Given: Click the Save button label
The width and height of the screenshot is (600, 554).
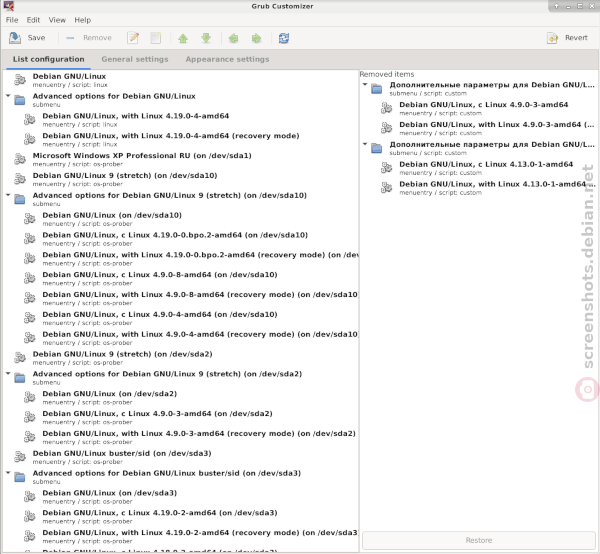Looking at the screenshot, I should pyautogui.click(x=36, y=38).
